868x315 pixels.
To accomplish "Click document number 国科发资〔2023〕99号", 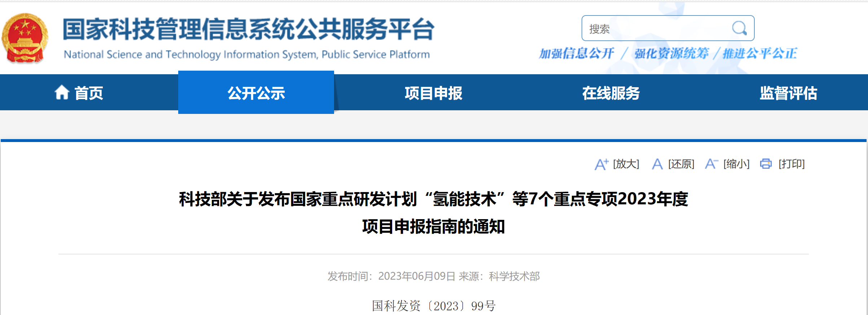I will (x=434, y=306).
